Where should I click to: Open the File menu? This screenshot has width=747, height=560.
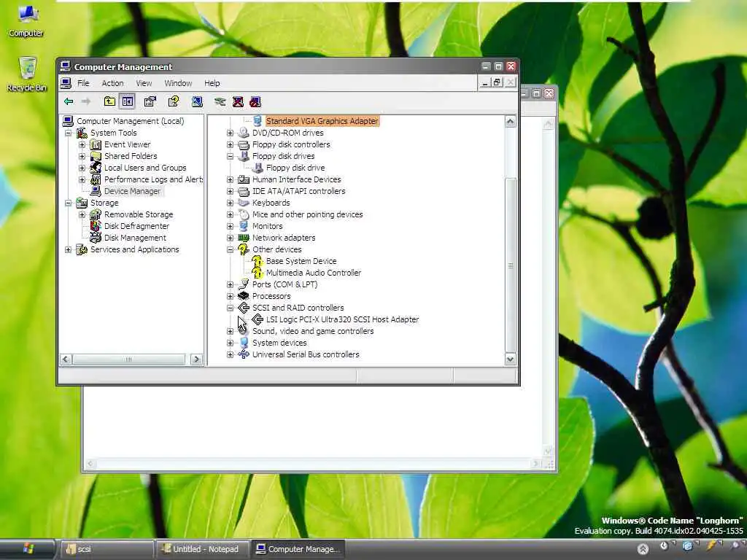tap(83, 83)
